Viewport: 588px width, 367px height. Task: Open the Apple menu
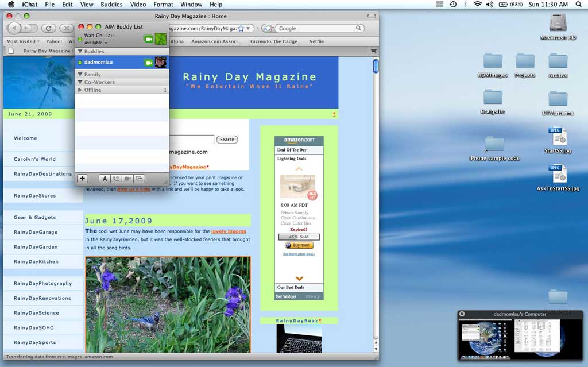[x=11, y=5]
